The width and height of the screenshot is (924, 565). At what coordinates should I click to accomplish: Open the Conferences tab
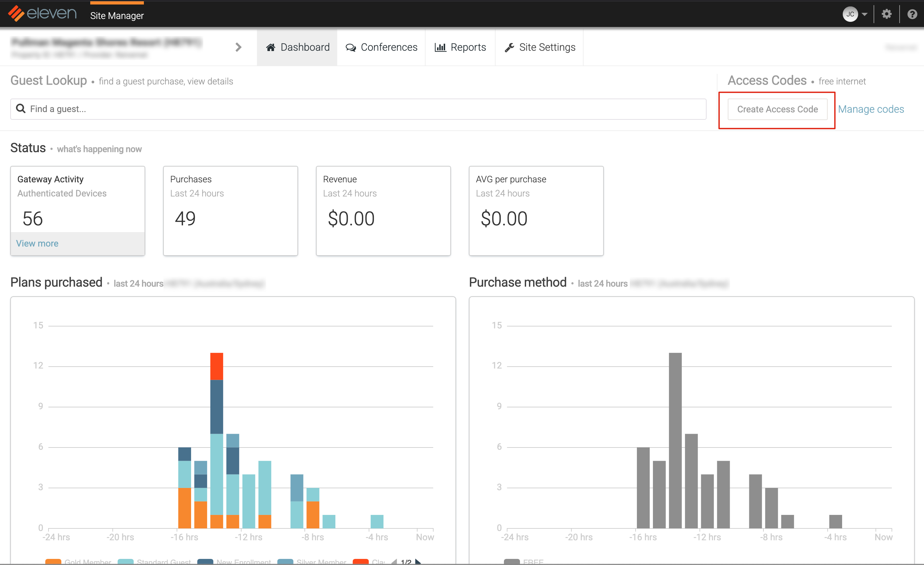[381, 47]
